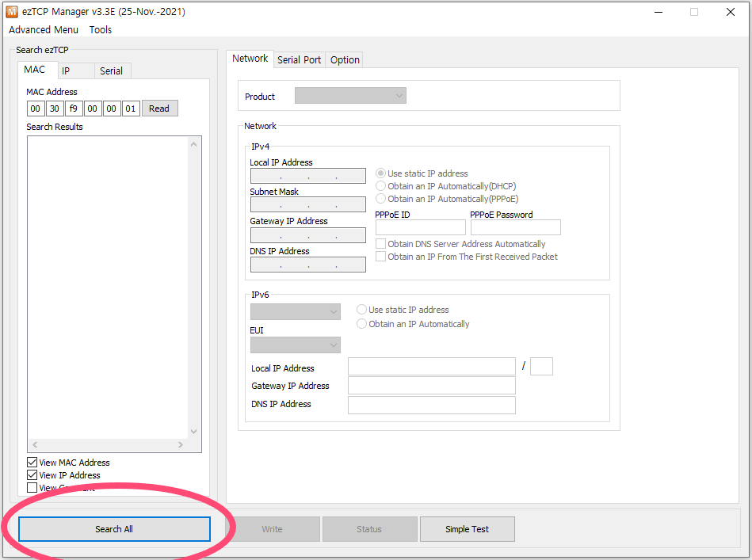Viewport: 752px width, 560px height.
Task: Click the Search All button
Action: click(x=114, y=529)
